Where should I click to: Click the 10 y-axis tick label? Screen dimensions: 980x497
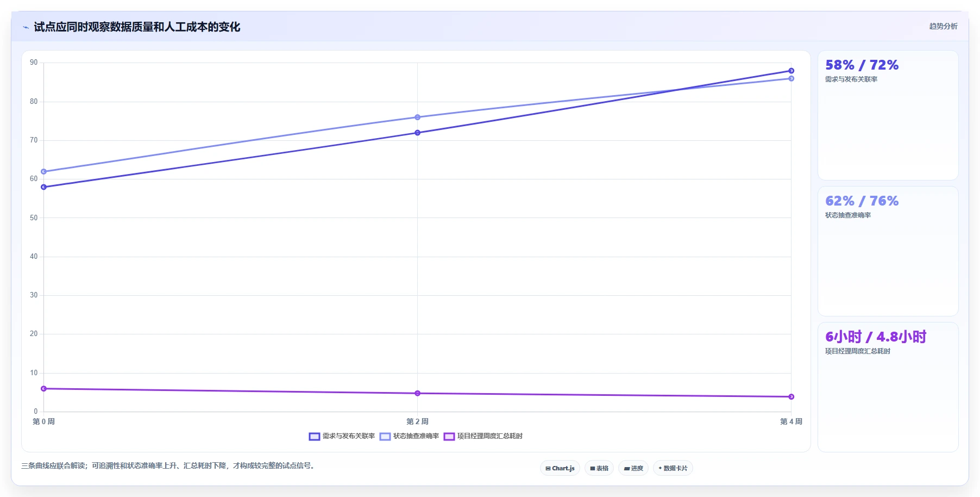(34, 372)
